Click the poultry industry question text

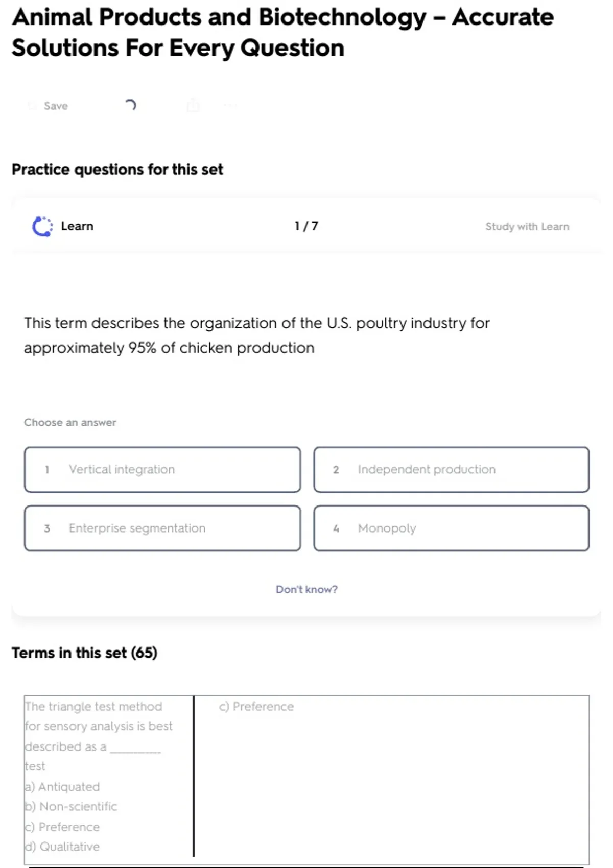[x=256, y=335]
